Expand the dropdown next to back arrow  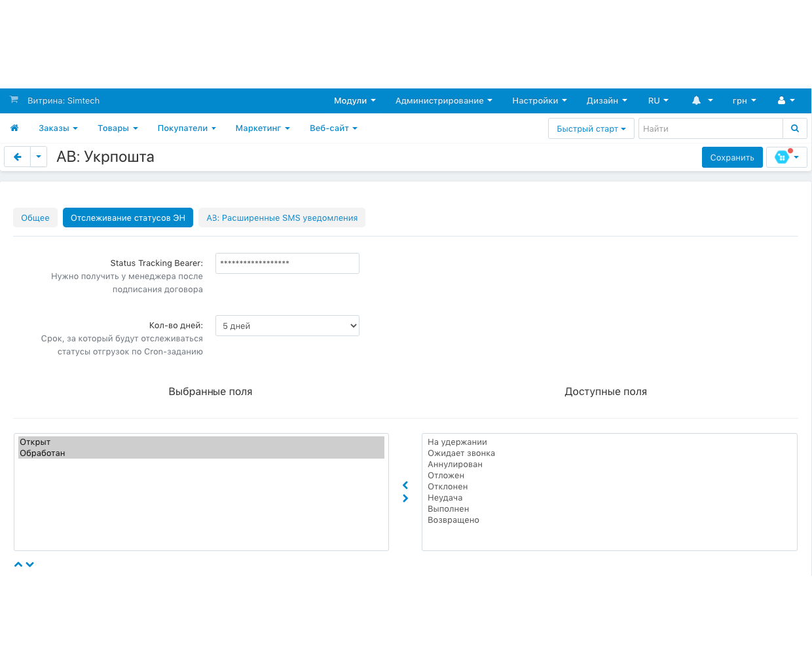(39, 157)
